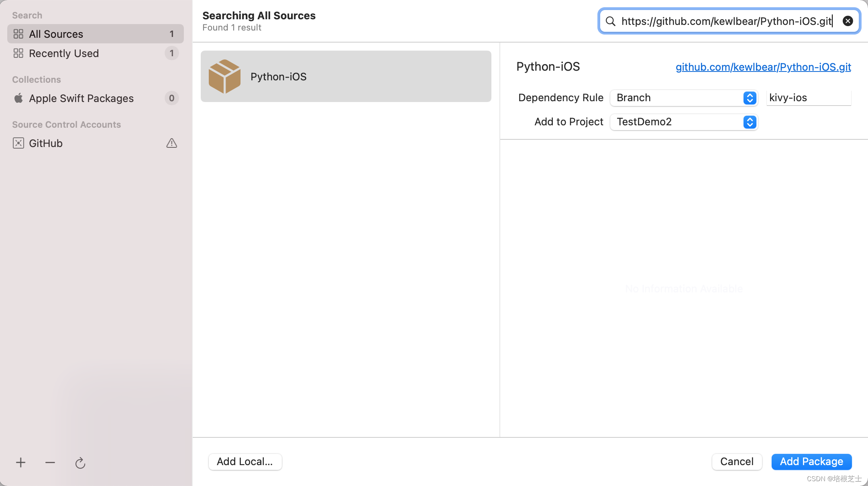The width and height of the screenshot is (868, 486).
Task: Click the Python-iOS package box icon
Action: coord(224,76)
